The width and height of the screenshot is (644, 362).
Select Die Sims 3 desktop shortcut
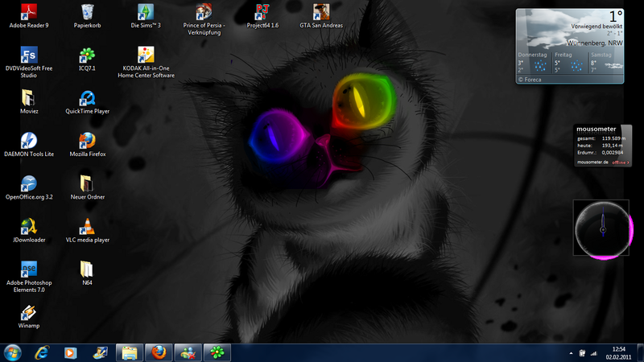point(146,16)
